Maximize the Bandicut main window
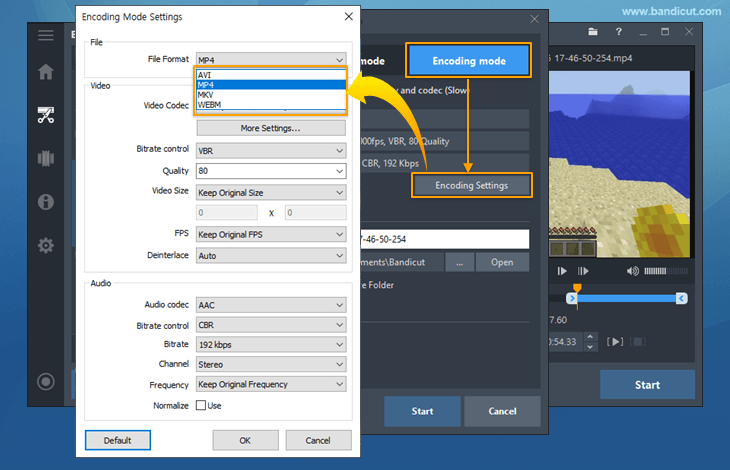The image size is (730, 470). [x=665, y=32]
